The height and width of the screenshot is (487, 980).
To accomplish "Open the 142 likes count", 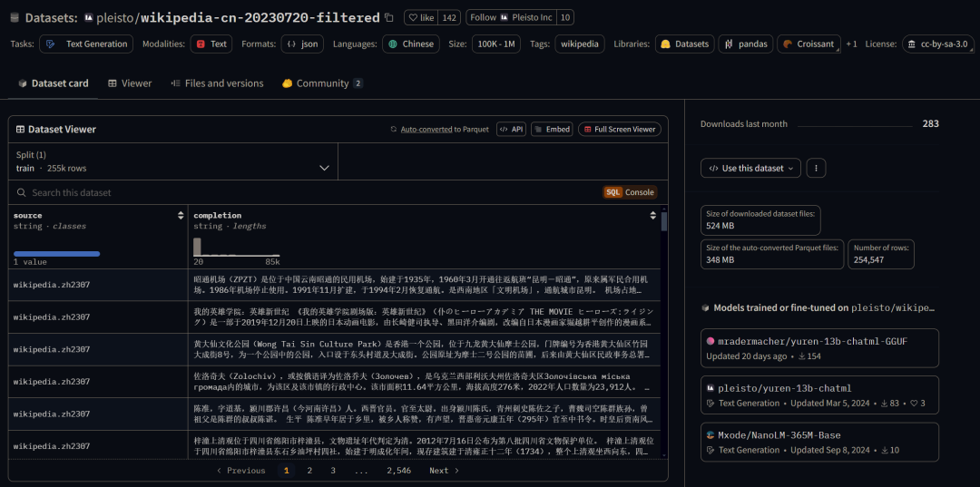I will pyautogui.click(x=449, y=17).
